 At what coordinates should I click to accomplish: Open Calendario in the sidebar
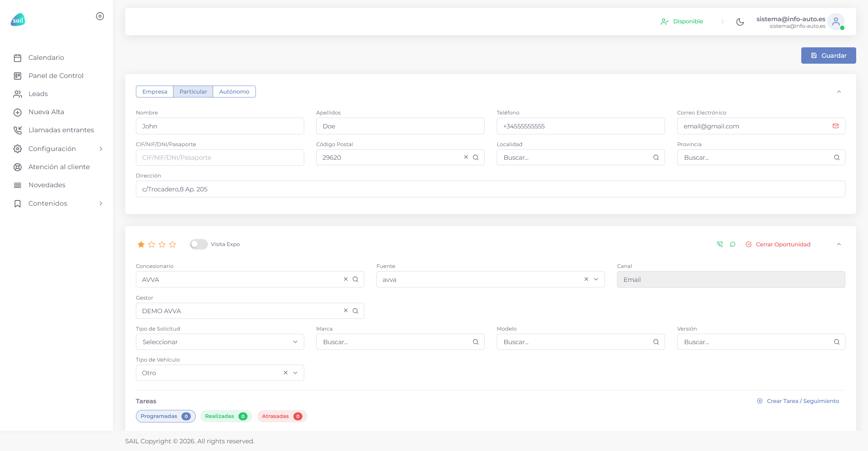click(x=46, y=58)
